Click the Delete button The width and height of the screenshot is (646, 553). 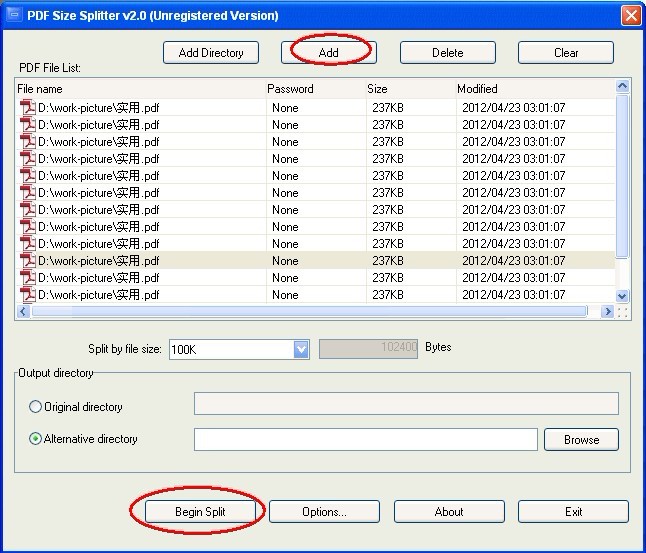click(x=447, y=52)
